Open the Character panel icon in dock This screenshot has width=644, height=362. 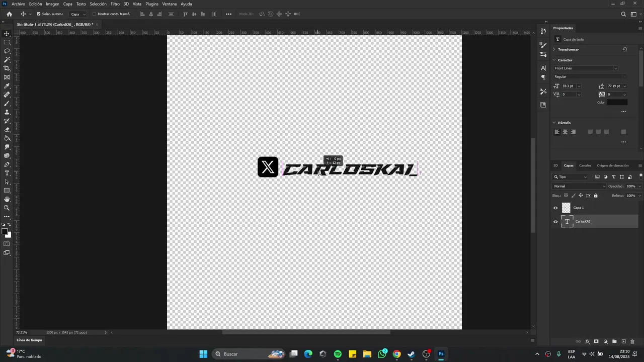(543, 68)
